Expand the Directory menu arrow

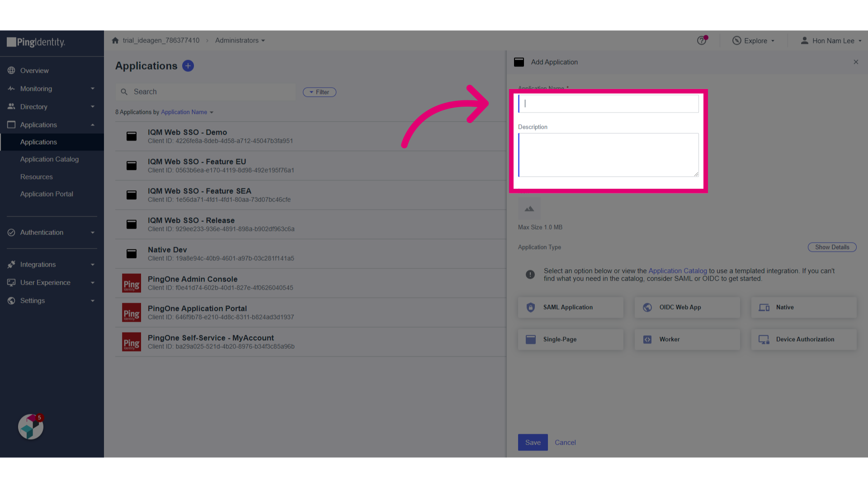93,107
